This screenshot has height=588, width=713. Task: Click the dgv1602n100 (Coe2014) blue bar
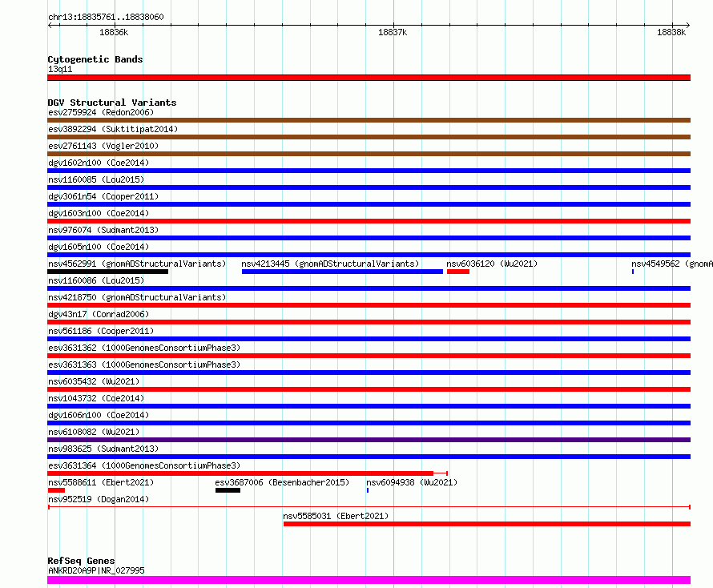[x=369, y=171]
